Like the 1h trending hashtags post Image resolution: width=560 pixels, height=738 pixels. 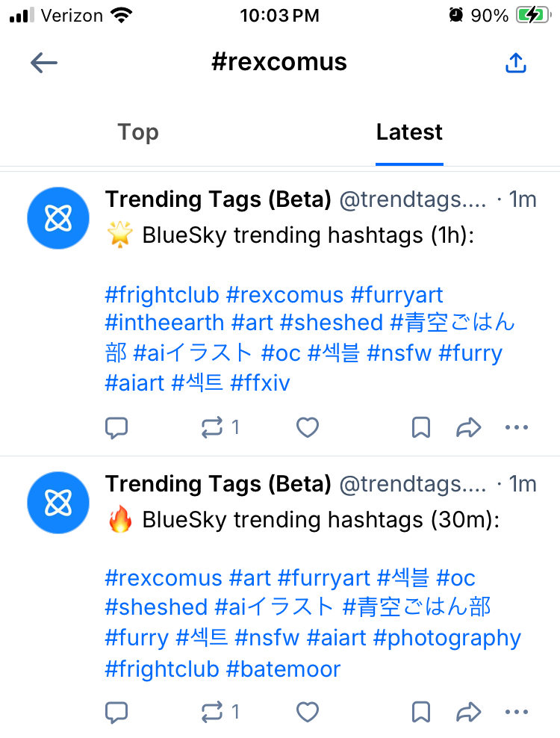click(308, 427)
